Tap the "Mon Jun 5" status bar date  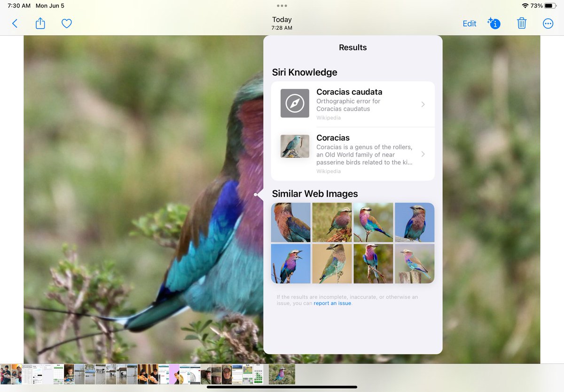(50, 6)
